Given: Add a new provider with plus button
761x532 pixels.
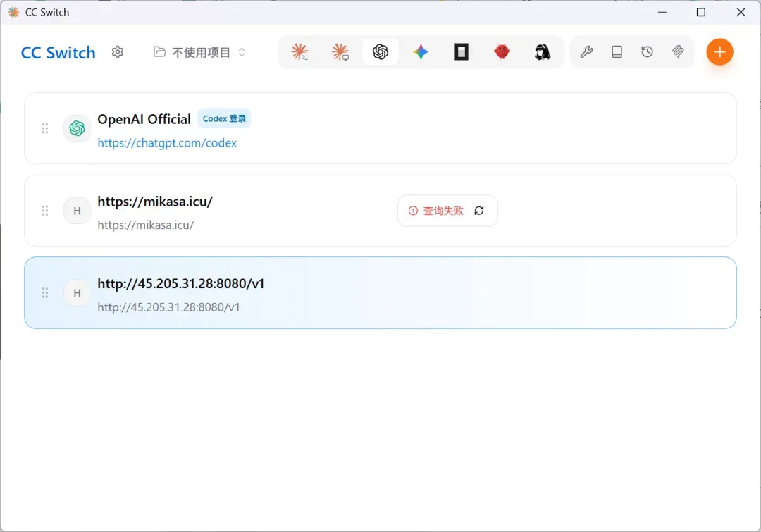Looking at the screenshot, I should tap(719, 52).
